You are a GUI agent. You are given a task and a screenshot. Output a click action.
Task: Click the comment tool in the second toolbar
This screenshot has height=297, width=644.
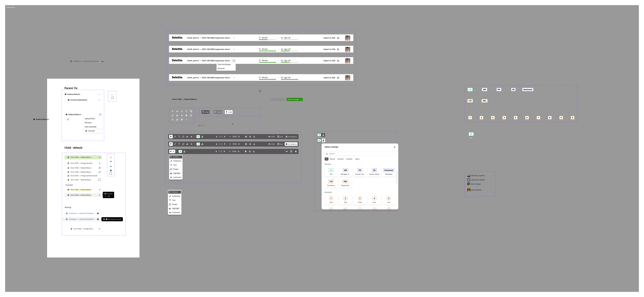[x=192, y=144]
